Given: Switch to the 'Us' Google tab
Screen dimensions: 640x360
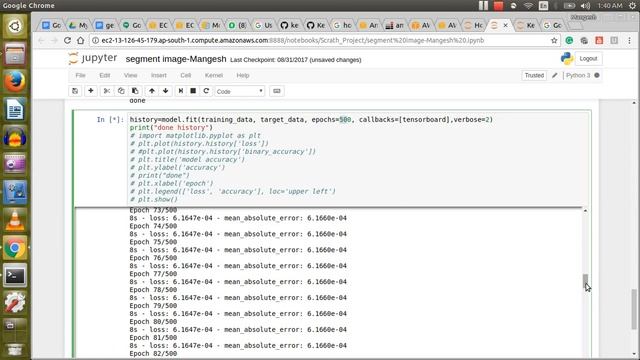Looking at the screenshot, I should [263, 25].
